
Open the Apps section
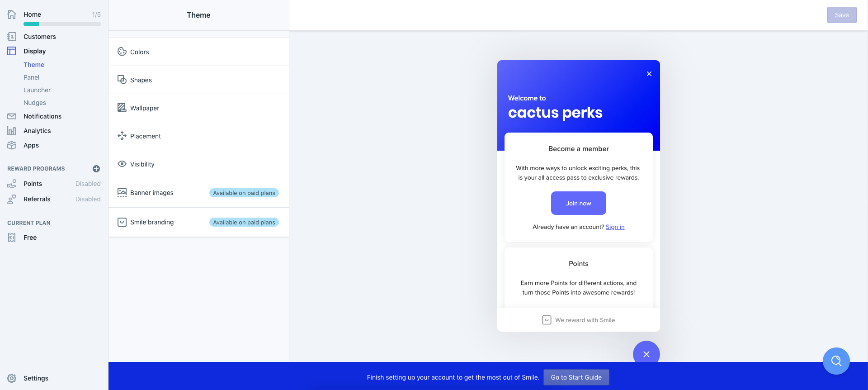tap(31, 145)
